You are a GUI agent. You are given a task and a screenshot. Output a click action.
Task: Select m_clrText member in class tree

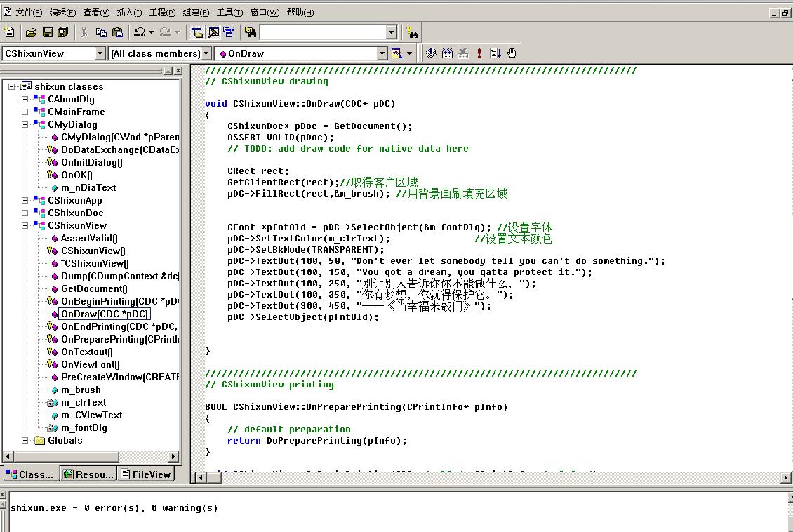(84, 403)
